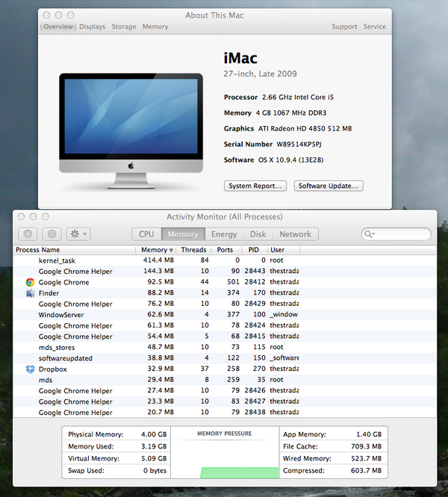Image resolution: width=448 pixels, height=497 pixels.
Task: Click the _window user cell for WindowServer
Action: (284, 314)
